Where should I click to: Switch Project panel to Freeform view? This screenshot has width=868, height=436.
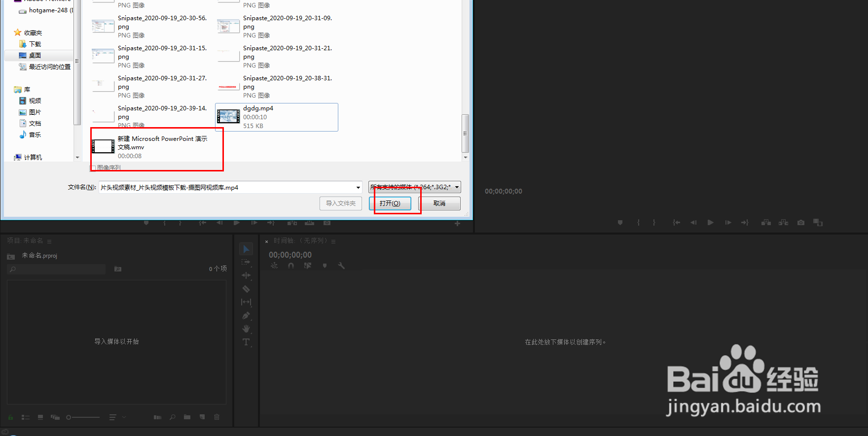[x=55, y=417]
